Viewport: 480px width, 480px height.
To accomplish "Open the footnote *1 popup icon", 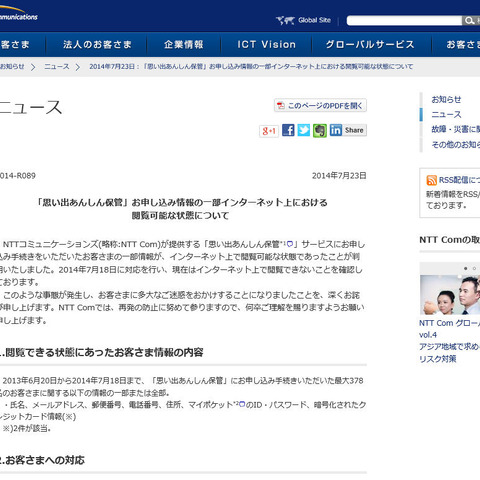I will [290, 244].
